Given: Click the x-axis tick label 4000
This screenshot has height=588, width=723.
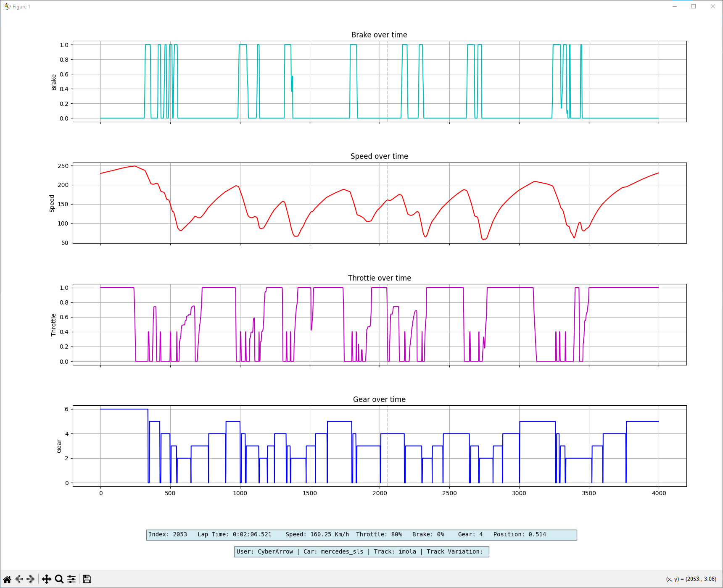Looking at the screenshot, I should pyautogui.click(x=659, y=493).
